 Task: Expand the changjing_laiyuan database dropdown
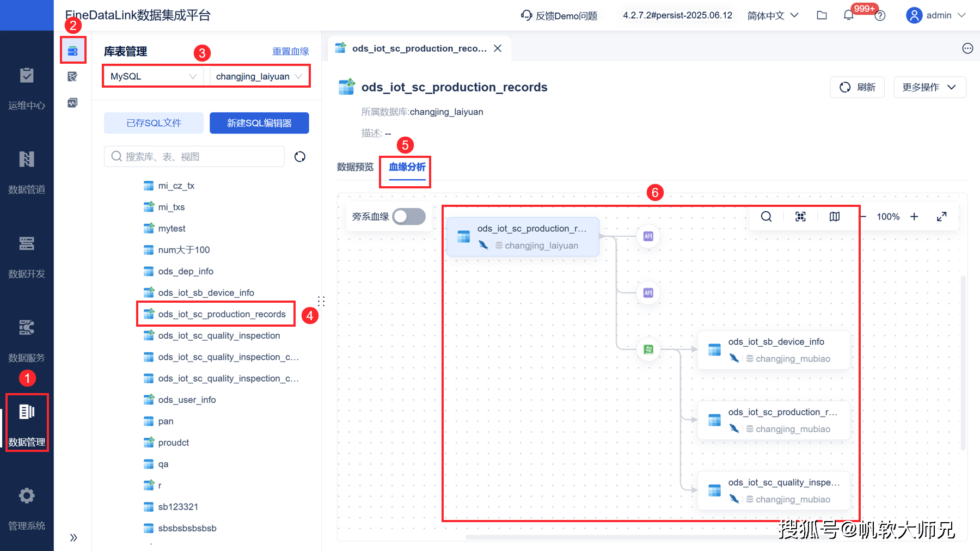pyautogui.click(x=258, y=76)
